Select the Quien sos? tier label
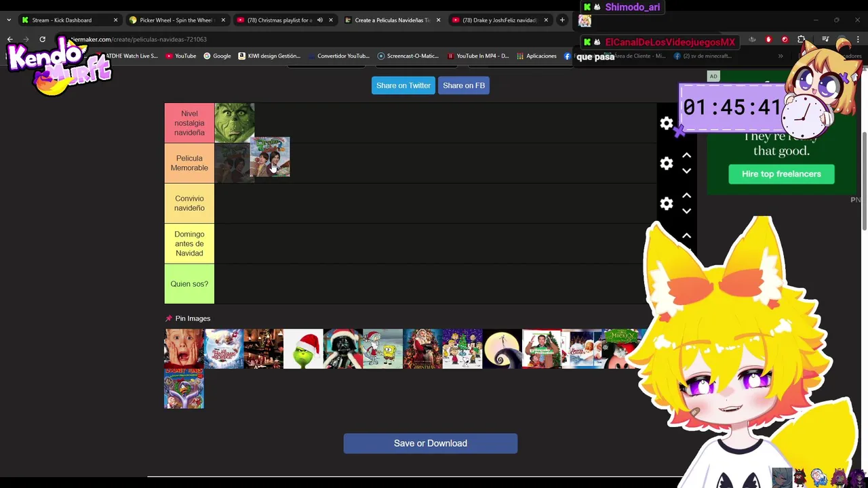The image size is (868, 488). click(x=189, y=284)
